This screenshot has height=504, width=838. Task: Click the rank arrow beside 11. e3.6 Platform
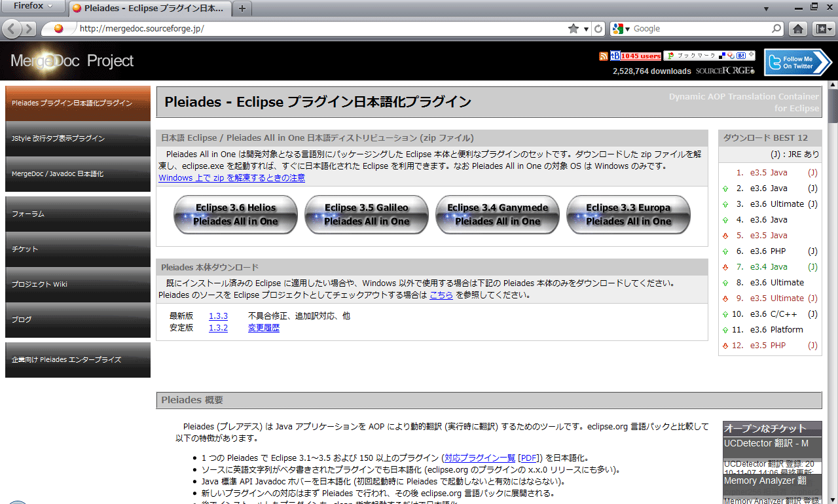point(725,330)
